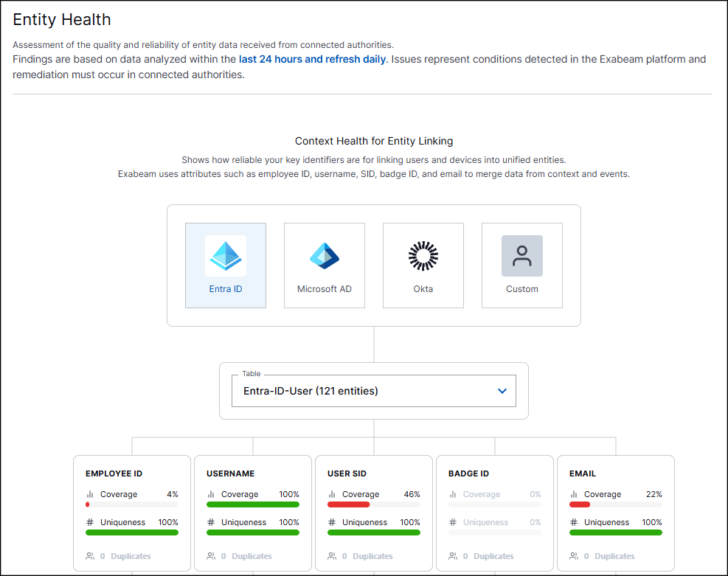Click Email coverage bar-chart icon
The width and height of the screenshot is (728, 576).
(574, 494)
